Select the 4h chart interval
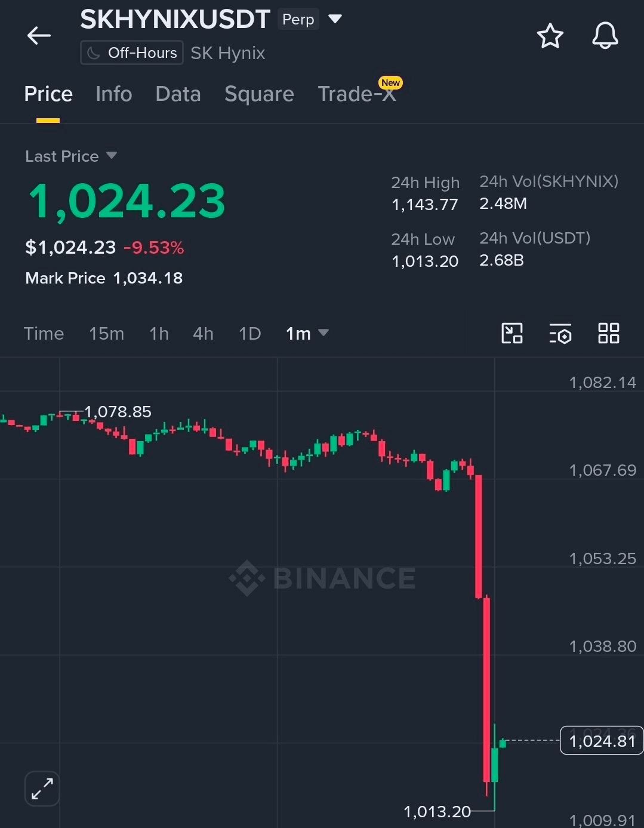 tap(203, 334)
